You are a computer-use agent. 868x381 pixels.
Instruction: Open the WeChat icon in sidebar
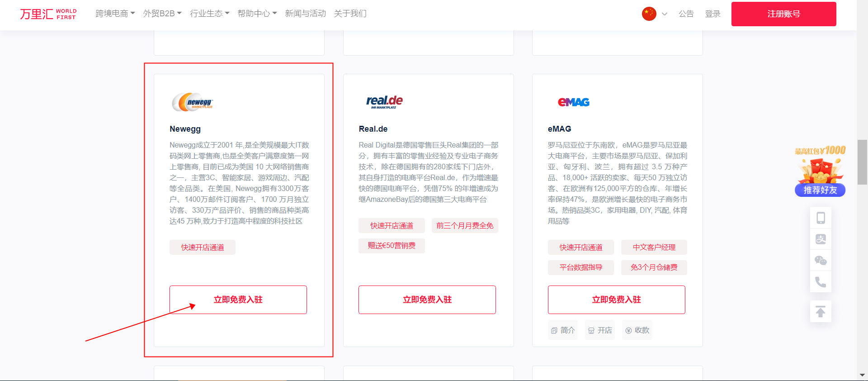click(821, 261)
